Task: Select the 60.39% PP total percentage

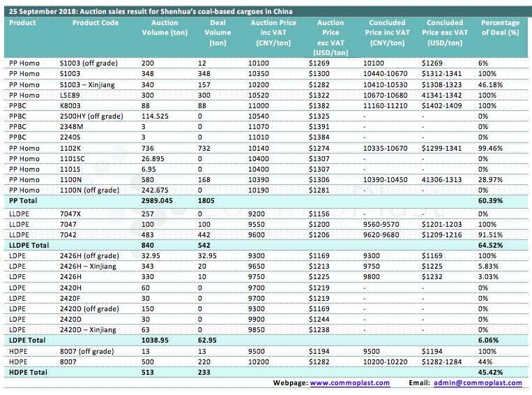Action: coord(492,200)
